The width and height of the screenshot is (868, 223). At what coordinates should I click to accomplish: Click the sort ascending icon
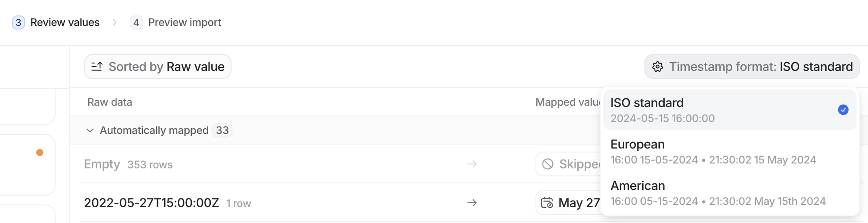click(97, 67)
